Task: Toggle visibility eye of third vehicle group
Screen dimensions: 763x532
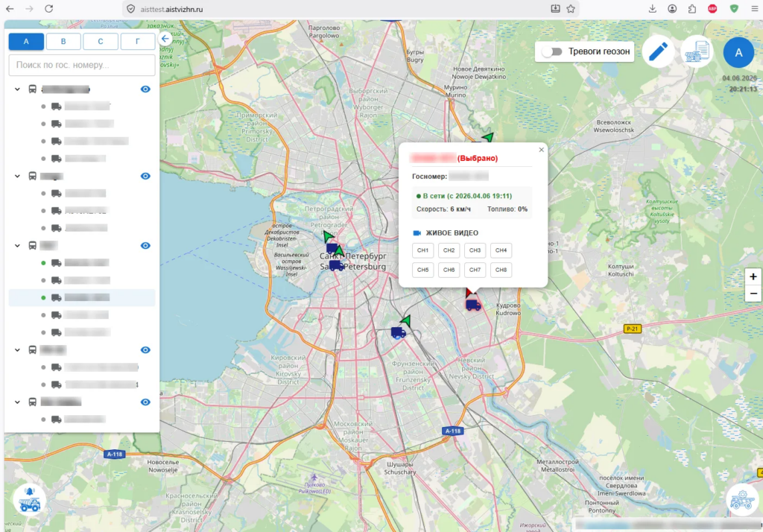Action: pos(145,246)
